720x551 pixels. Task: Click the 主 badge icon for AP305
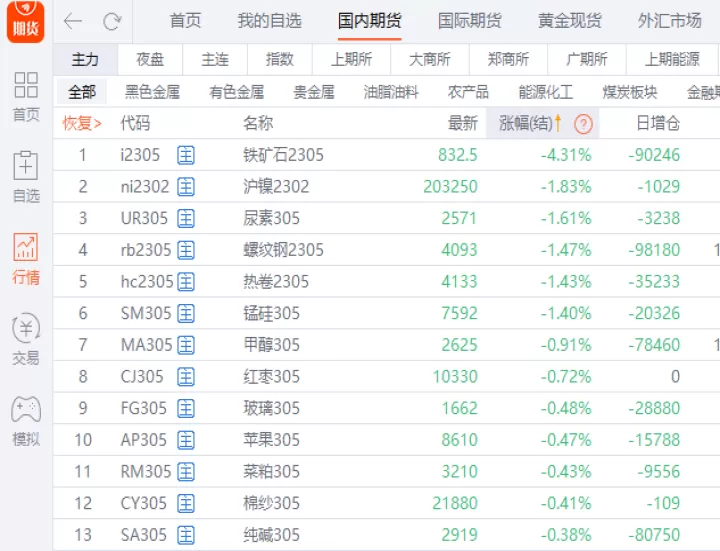[186, 440]
